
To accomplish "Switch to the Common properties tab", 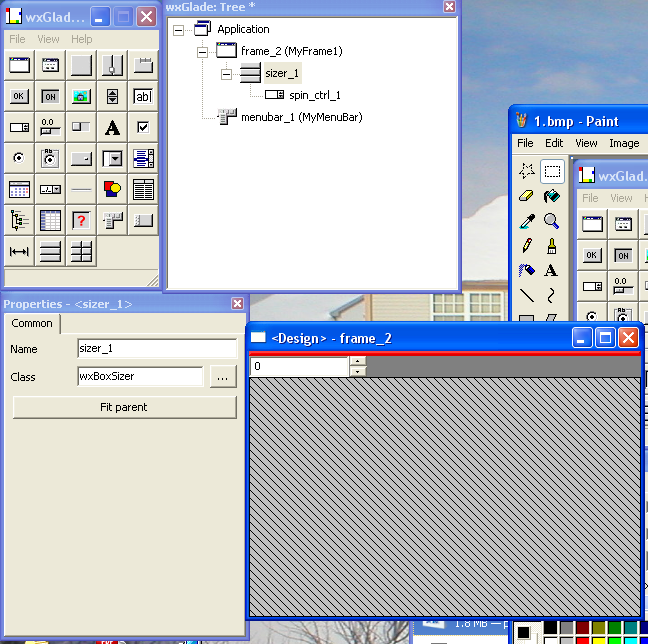I will [32, 323].
